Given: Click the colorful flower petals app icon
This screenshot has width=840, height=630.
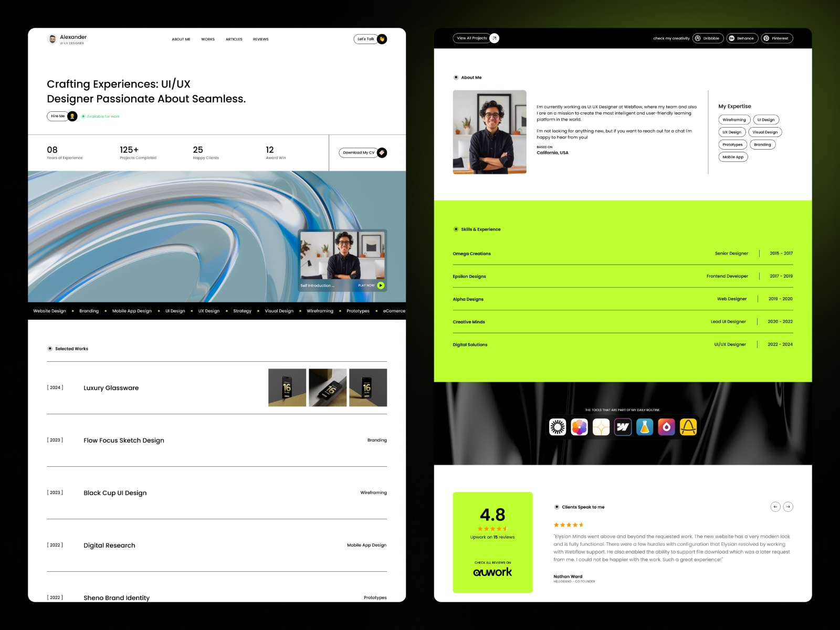Looking at the screenshot, I should [579, 427].
